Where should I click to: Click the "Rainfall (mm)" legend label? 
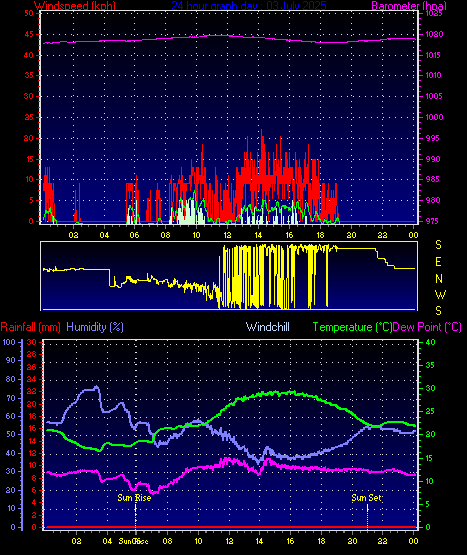click(30, 327)
